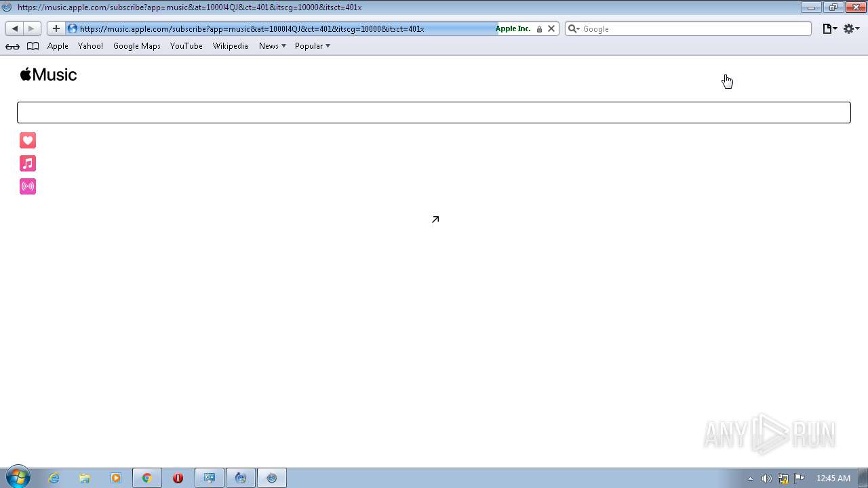This screenshot has height=488, width=868.
Task: Click the Apple Music logo
Action: tap(48, 75)
